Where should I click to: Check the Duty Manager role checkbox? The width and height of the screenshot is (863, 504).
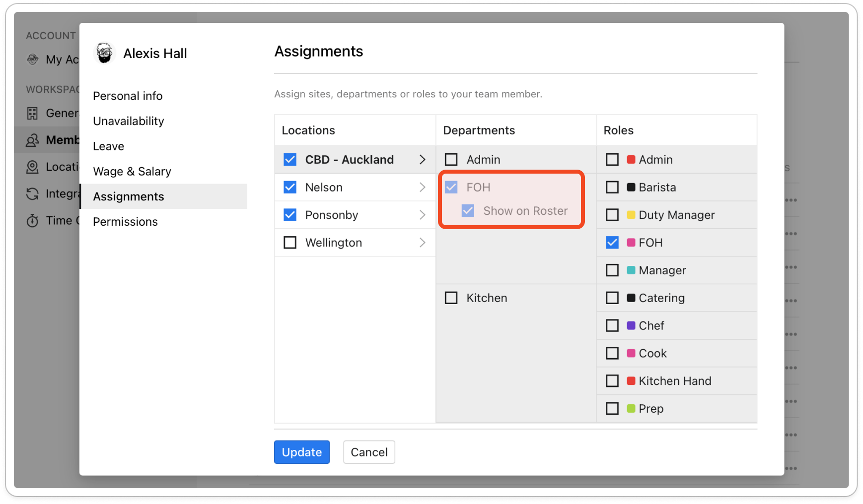612,215
